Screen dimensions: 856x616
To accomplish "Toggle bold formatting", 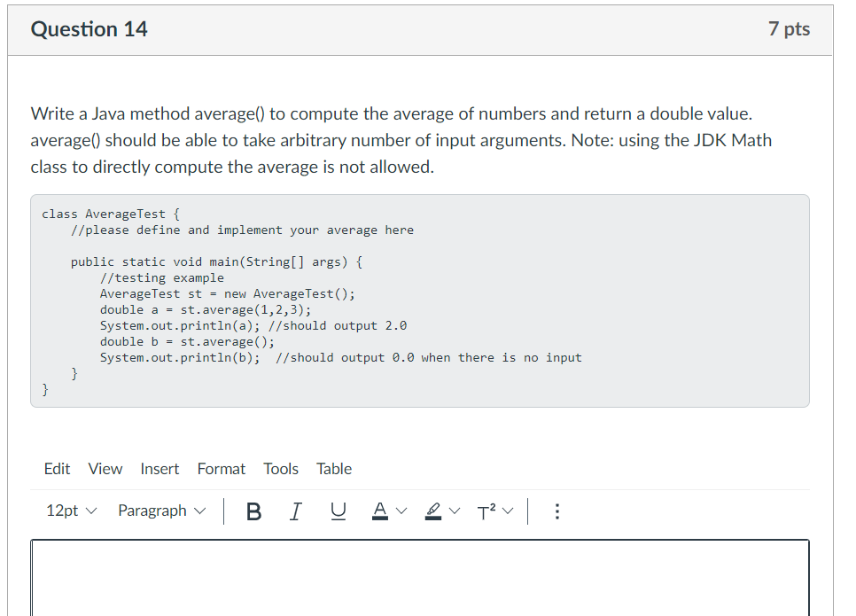I will (254, 511).
